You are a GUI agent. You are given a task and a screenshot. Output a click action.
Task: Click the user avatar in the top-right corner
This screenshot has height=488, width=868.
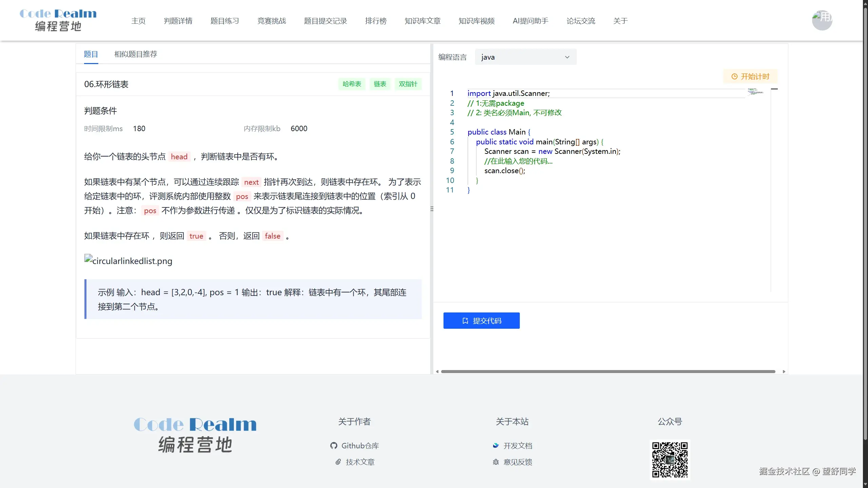pyautogui.click(x=822, y=20)
